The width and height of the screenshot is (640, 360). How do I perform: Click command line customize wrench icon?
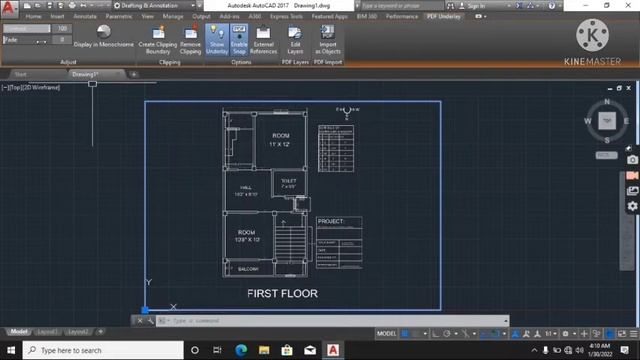pyautogui.click(x=151, y=321)
